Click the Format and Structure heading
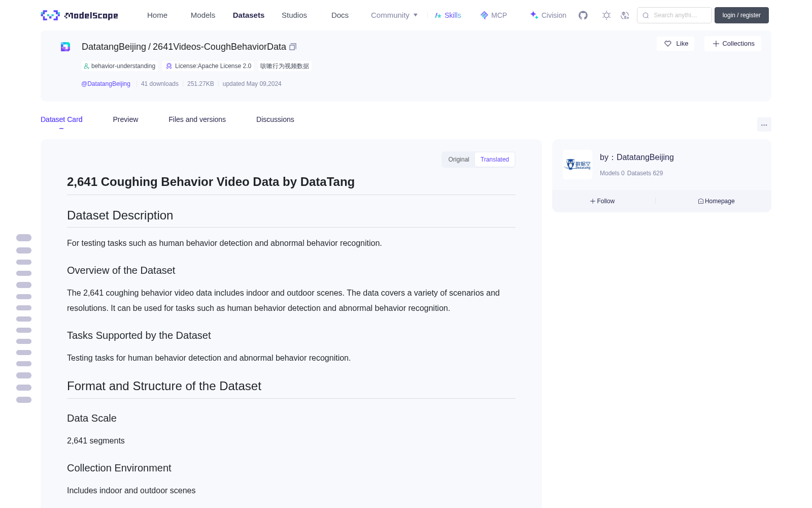 164,386
